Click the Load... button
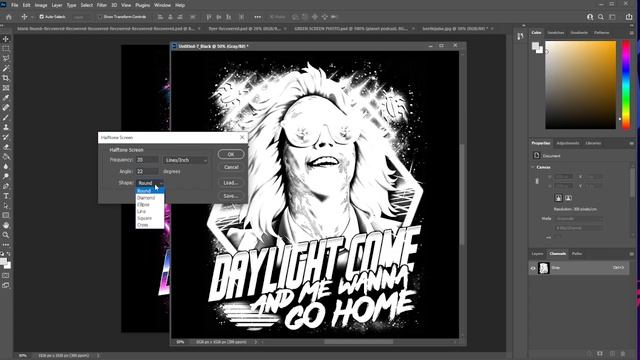Image resolution: width=640 pixels, height=360 pixels. tap(231, 183)
